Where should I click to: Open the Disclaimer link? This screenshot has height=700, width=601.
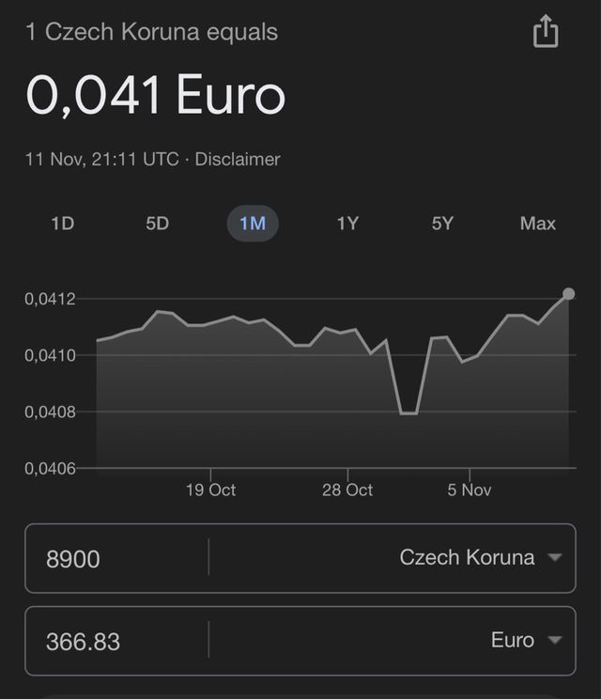tap(238, 160)
